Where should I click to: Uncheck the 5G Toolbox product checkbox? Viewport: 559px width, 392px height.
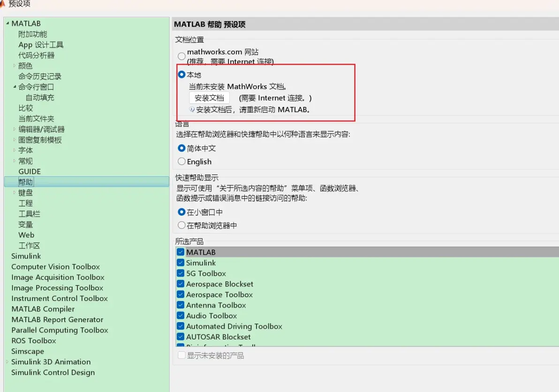181,273
